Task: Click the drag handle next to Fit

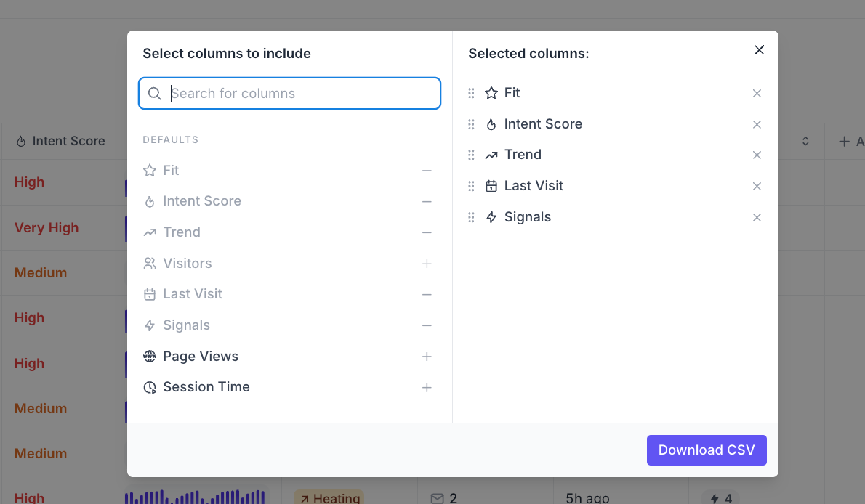Action: tap(471, 93)
